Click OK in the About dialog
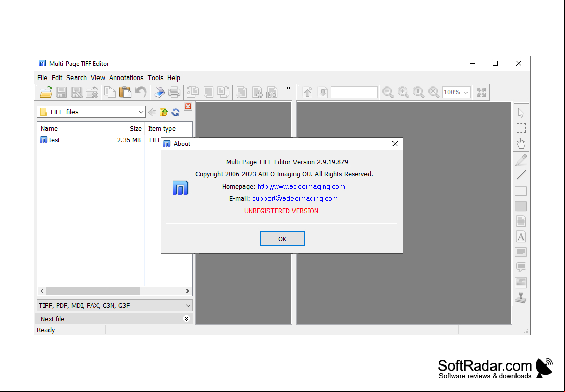 282,239
